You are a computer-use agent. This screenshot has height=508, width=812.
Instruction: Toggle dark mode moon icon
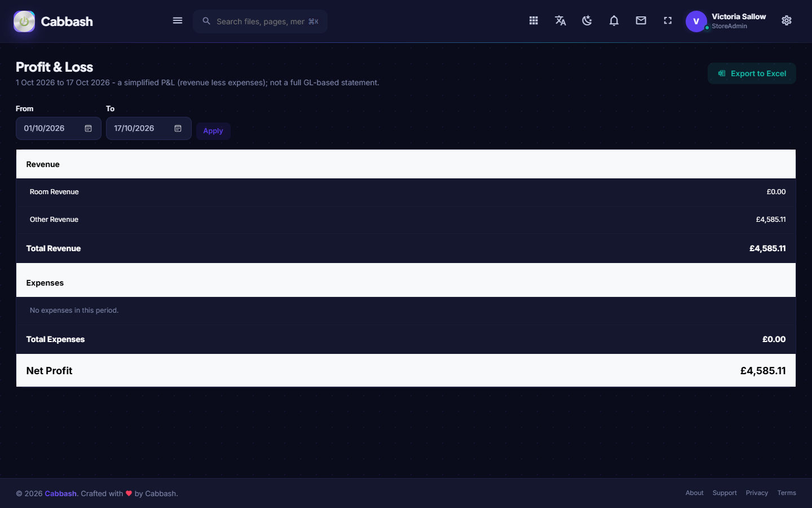pos(587,21)
